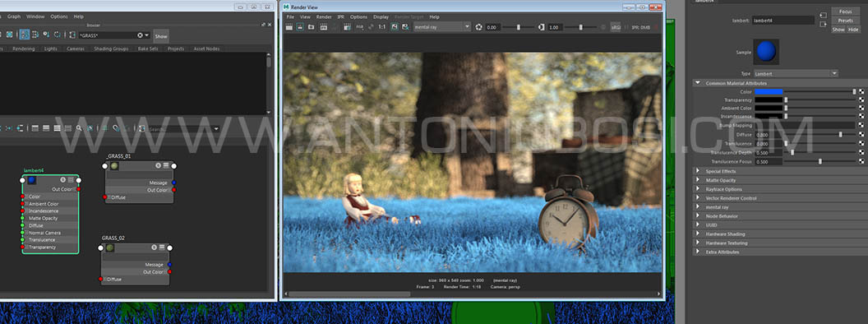The image size is (868, 324).
Task: Click the go to input connection icon near lambert4 field
Action: 823,15
